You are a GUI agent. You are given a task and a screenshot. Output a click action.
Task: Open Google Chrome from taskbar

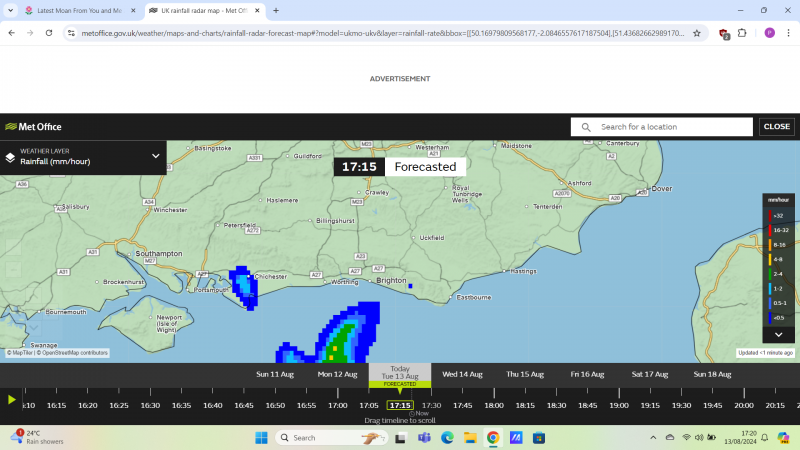click(x=493, y=438)
